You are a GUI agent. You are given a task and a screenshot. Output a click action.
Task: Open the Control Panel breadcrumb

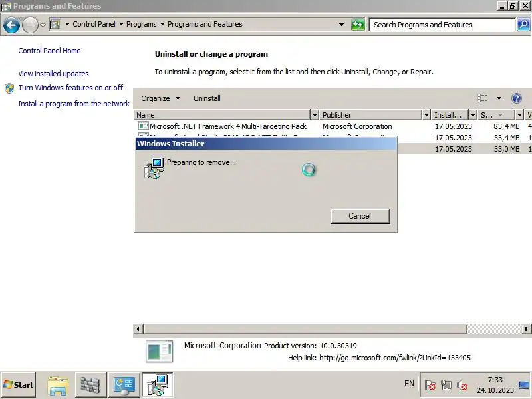coord(94,24)
